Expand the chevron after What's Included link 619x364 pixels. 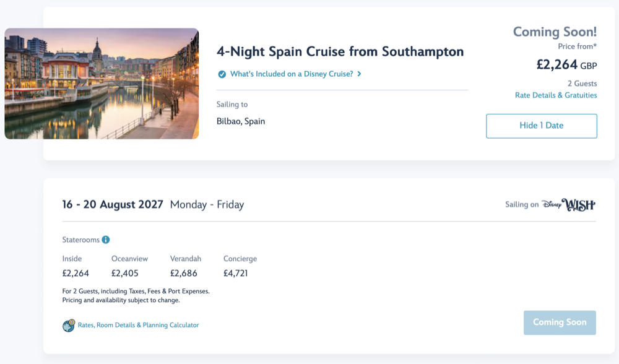[360, 74]
